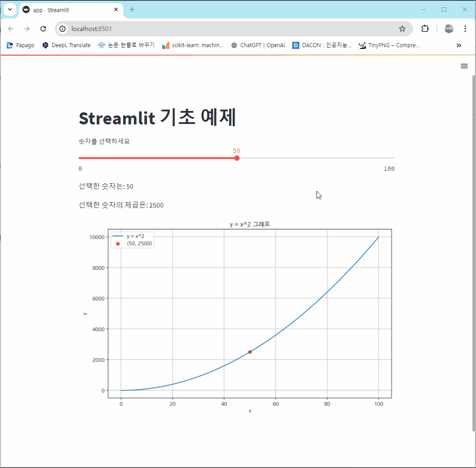Image resolution: width=476 pixels, height=468 pixels.
Task: Navigate back with the back arrow
Action: click(x=11, y=28)
